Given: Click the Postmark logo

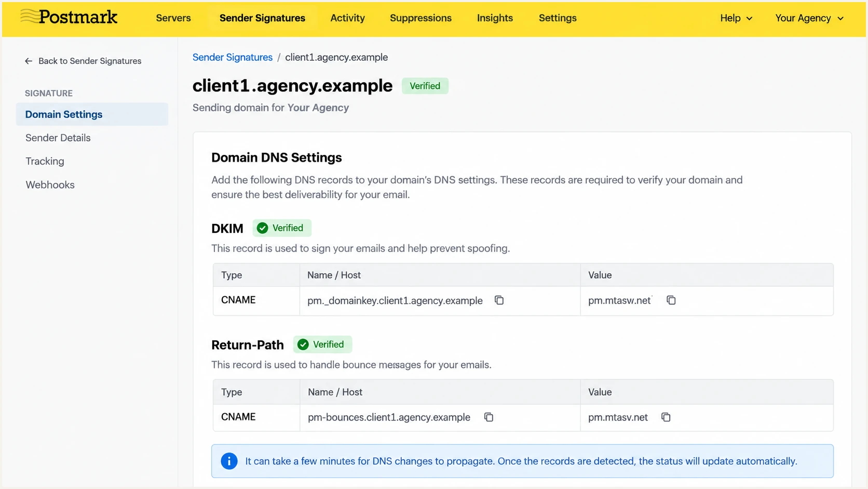Looking at the screenshot, I should (69, 17).
